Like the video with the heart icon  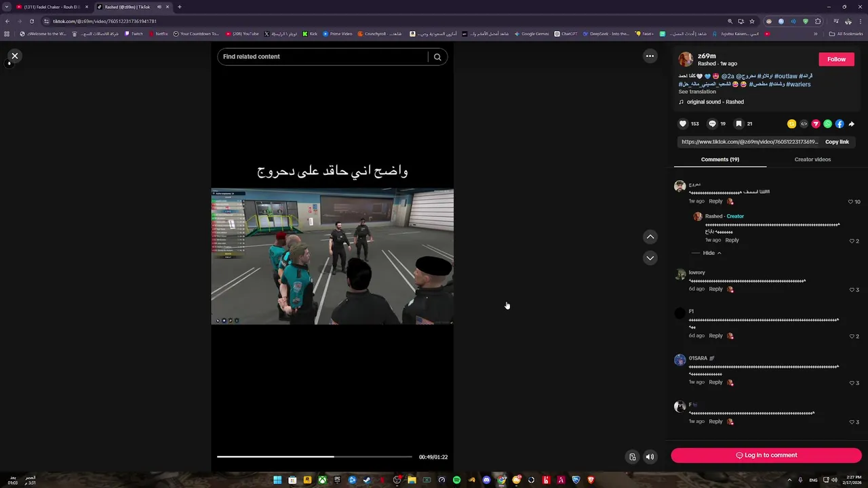coord(683,124)
